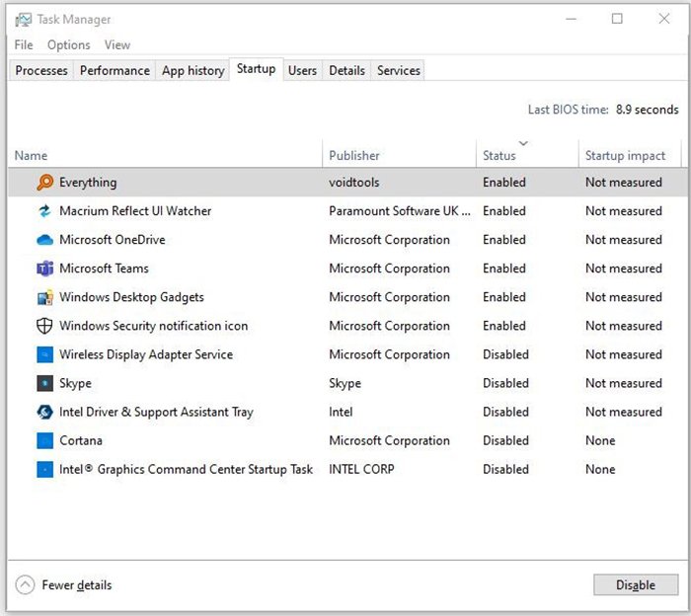691x616 pixels.
Task: Click the Task Manager title bar icon
Action: [x=23, y=19]
